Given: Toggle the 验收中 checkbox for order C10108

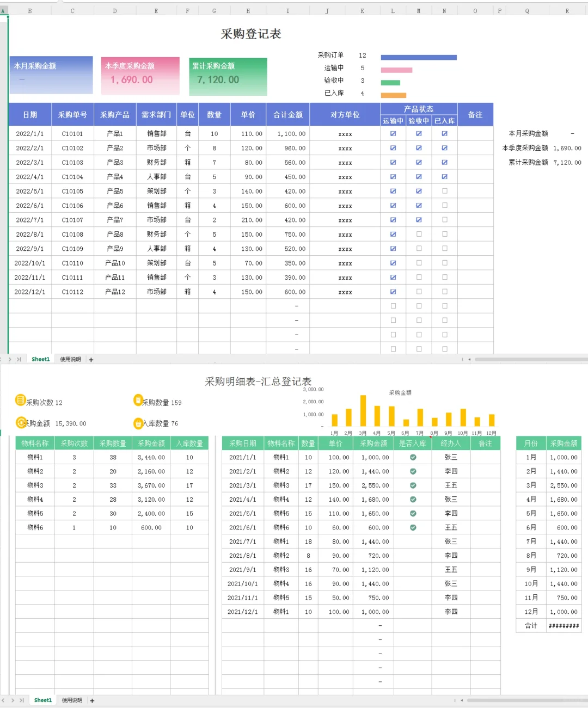Looking at the screenshot, I should click(x=419, y=234).
